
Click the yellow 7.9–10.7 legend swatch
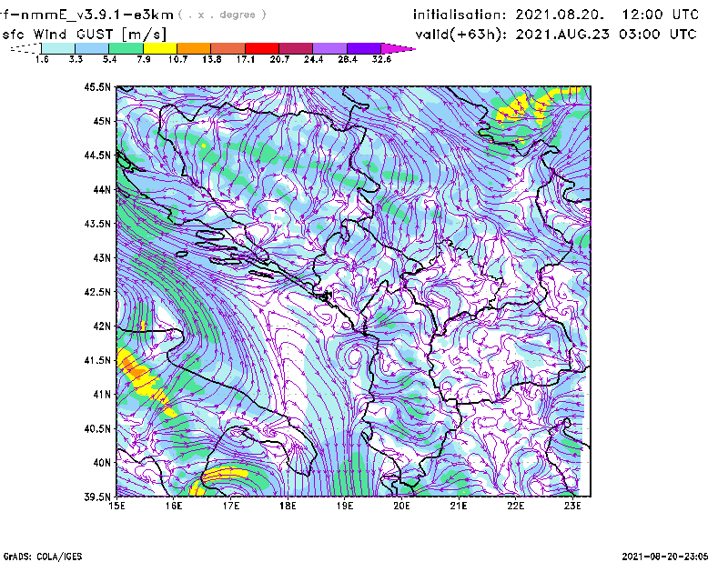(160, 48)
